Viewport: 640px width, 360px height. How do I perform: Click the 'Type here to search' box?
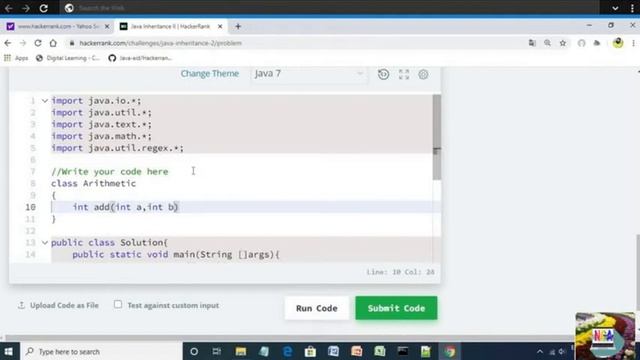(x=101, y=351)
